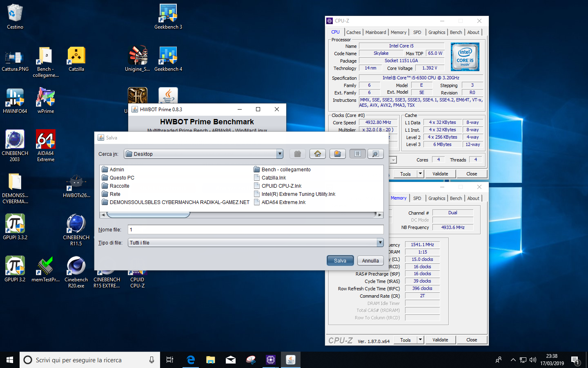Switch Salva dialog to details view
The image size is (588, 368).
tap(376, 154)
